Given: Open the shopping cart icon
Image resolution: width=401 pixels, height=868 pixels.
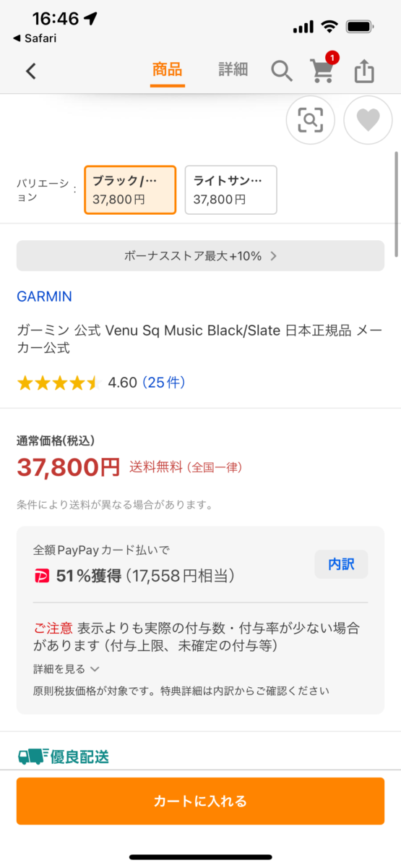Looking at the screenshot, I should (322, 70).
